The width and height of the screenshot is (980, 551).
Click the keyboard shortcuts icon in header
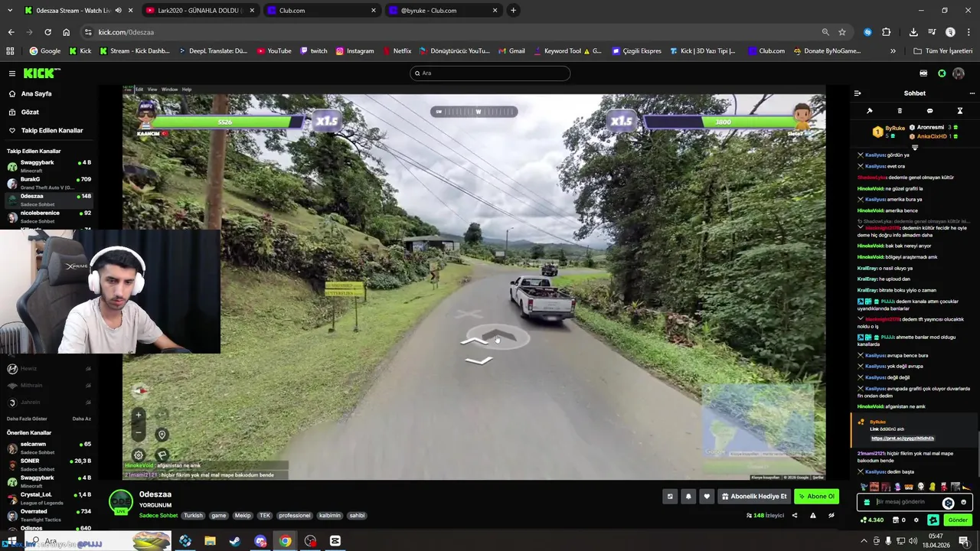tap(923, 73)
